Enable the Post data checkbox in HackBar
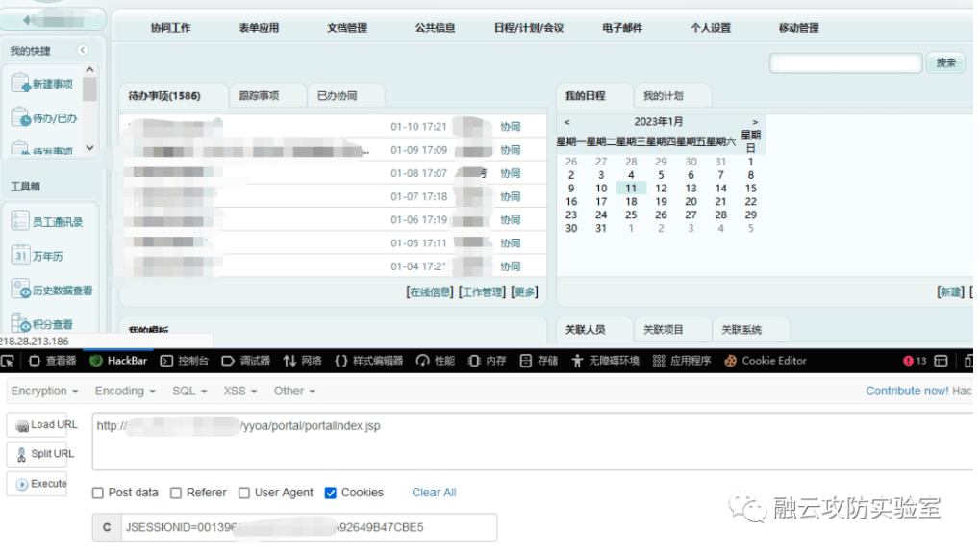 click(x=97, y=492)
